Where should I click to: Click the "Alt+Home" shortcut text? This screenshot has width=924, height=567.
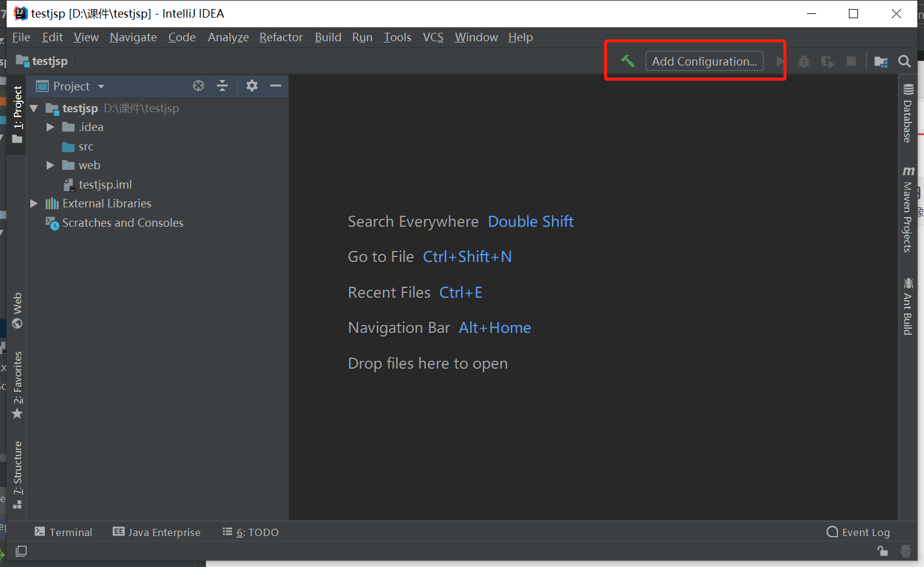(x=495, y=328)
